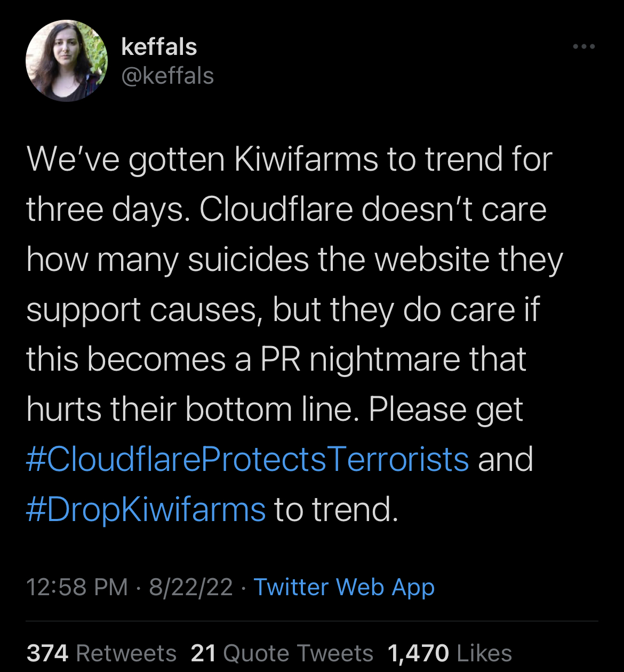624x672 pixels.
Task: View the 21 Quote Tweets list
Action: (282, 653)
